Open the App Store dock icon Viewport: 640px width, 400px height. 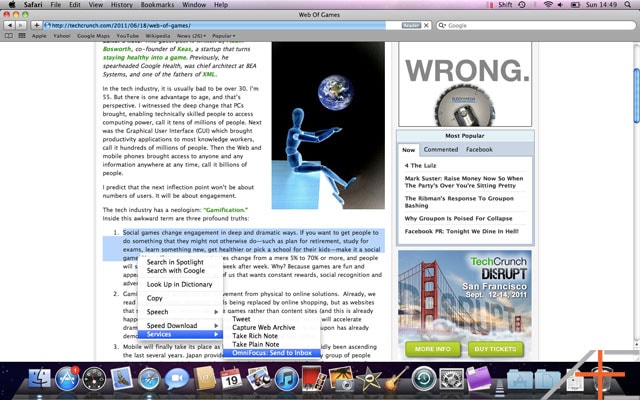pos(67,378)
